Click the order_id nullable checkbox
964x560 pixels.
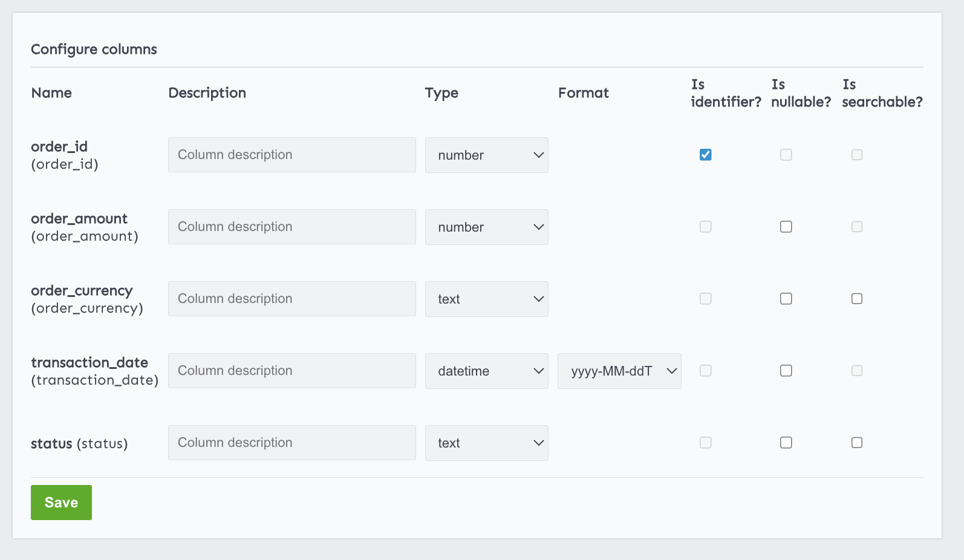click(x=786, y=155)
